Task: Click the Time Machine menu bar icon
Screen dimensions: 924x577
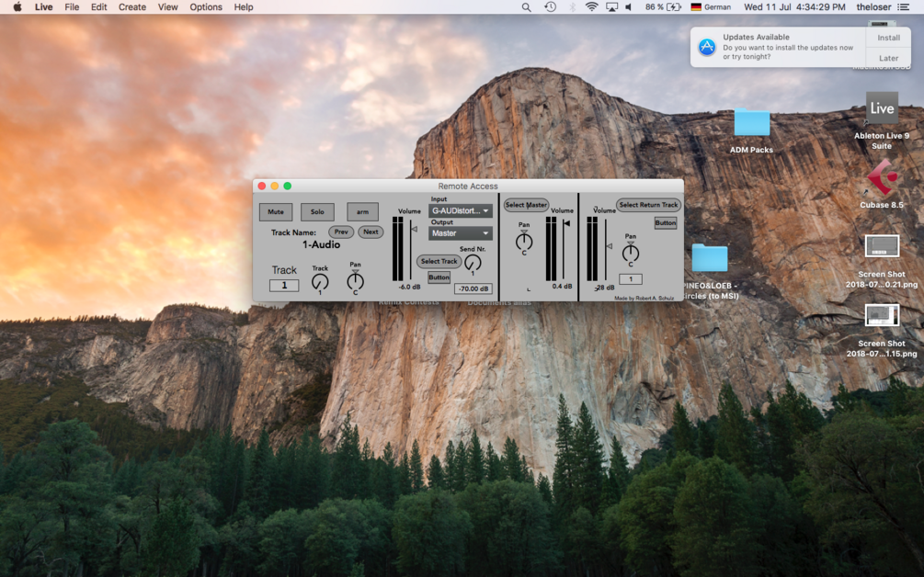Action: [x=550, y=7]
